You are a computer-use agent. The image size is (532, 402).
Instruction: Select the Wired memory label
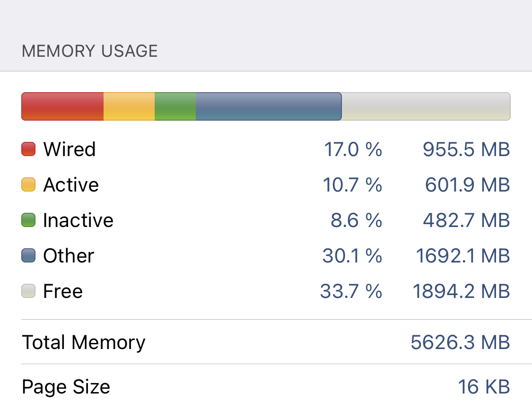[70, 149]
